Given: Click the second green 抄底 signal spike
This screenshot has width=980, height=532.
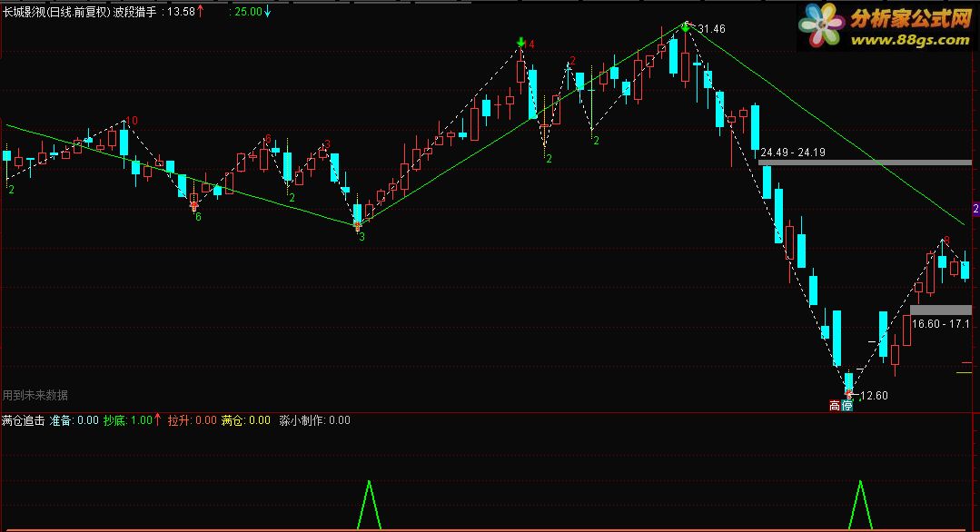Looking at the screenshot, I should (861, 505).
